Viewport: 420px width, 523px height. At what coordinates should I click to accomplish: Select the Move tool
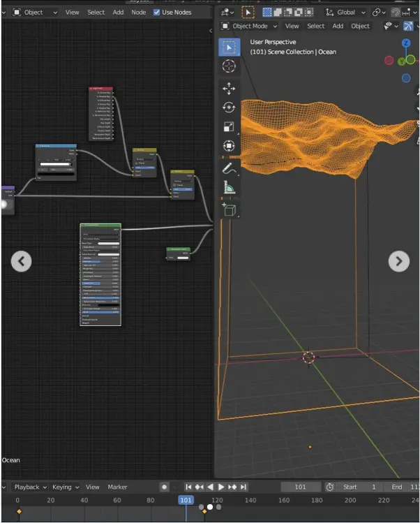229,89
